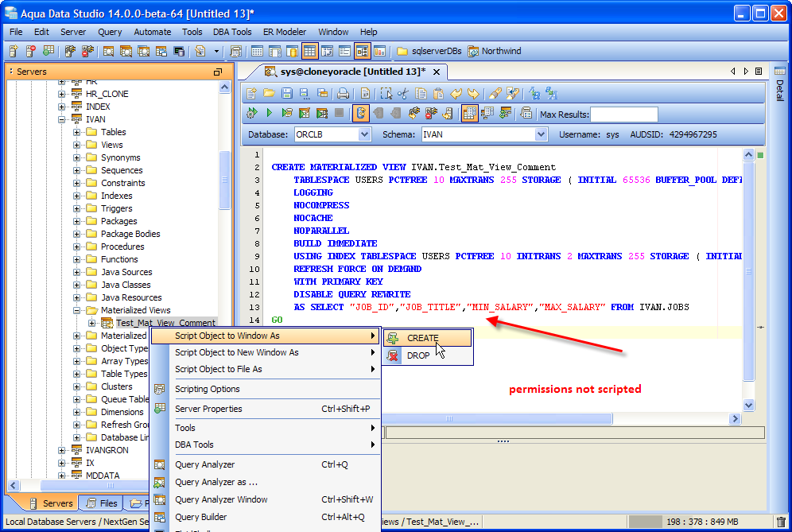This screenshot has height=532, width=792.
Task: Open the Database ORCLB dropdown
Action: point(365,134)
